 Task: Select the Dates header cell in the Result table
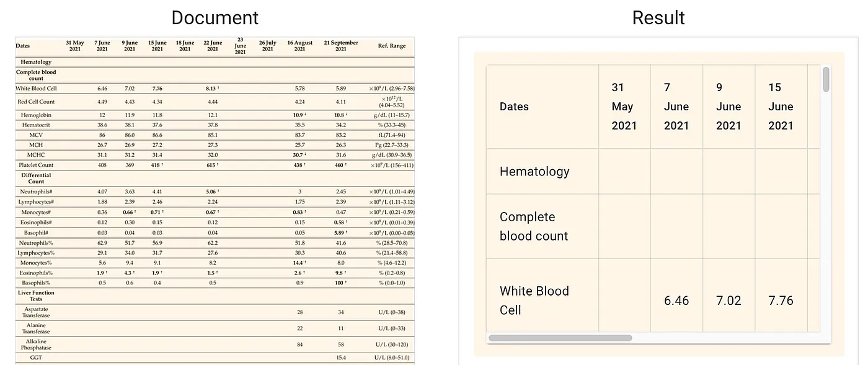(514, 107)
